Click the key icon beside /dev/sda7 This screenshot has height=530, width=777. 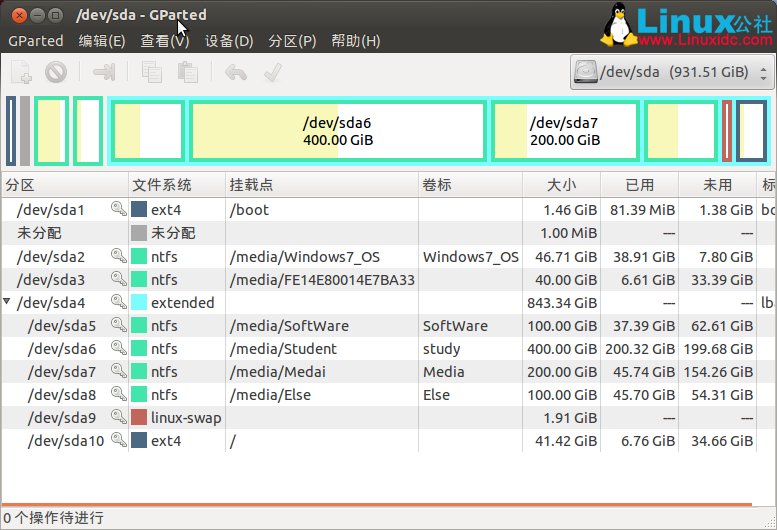(118, 371)
